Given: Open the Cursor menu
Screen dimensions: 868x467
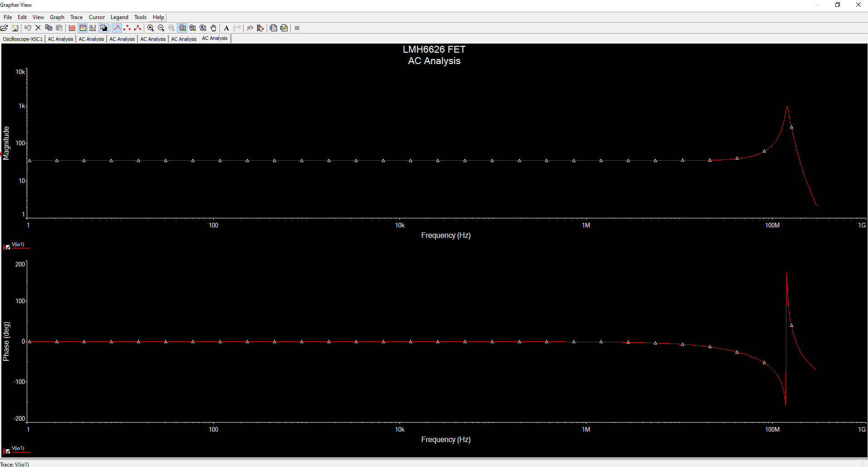Looking at the screenshot, I should [97, 17].
